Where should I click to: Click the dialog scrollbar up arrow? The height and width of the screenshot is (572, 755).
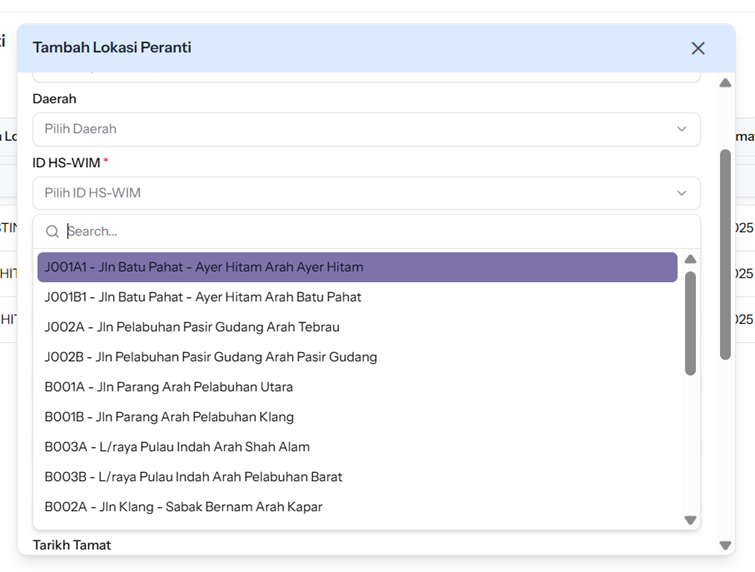[725, 83]
